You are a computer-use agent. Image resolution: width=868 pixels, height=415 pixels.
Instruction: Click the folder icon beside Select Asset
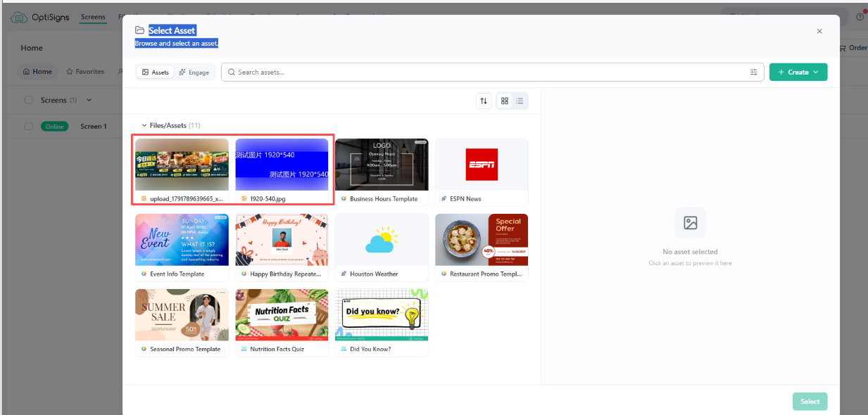[x=139, y=30]
